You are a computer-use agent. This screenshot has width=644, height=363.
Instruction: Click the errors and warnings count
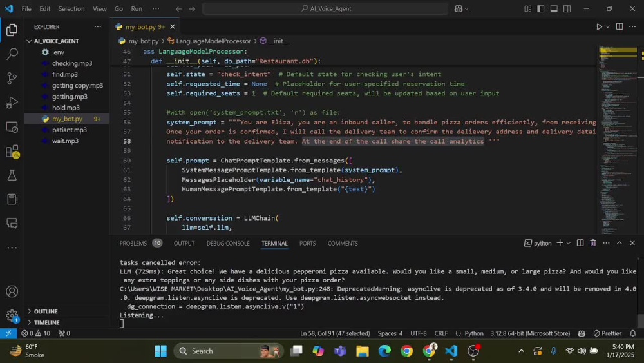tap(35, 333)
